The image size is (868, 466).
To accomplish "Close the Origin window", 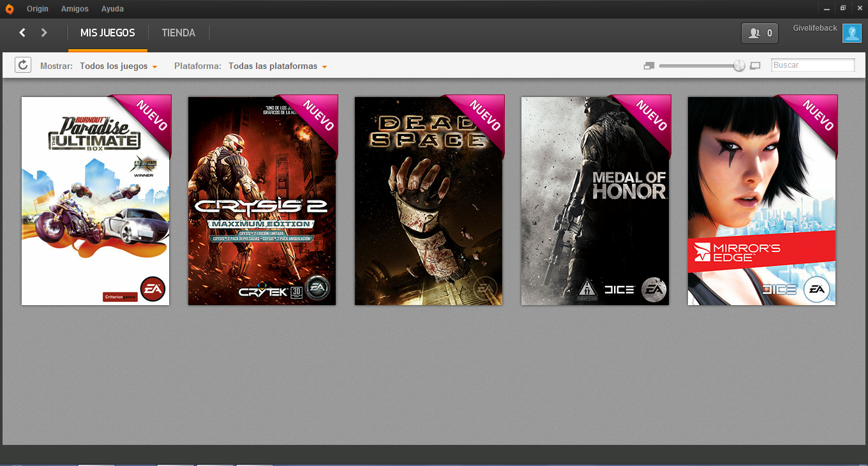I will [x=859, y=8].
